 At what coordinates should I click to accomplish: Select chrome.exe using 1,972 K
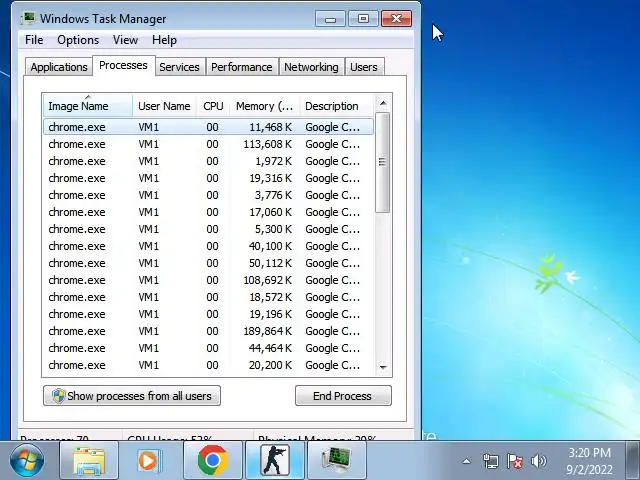click(x=208, y=161)
